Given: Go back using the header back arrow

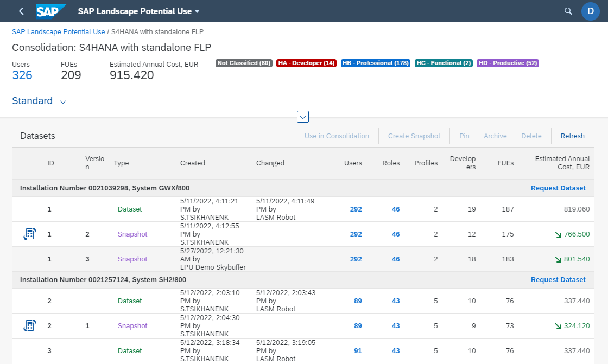Looking at the screenshot, I should 21,11.
